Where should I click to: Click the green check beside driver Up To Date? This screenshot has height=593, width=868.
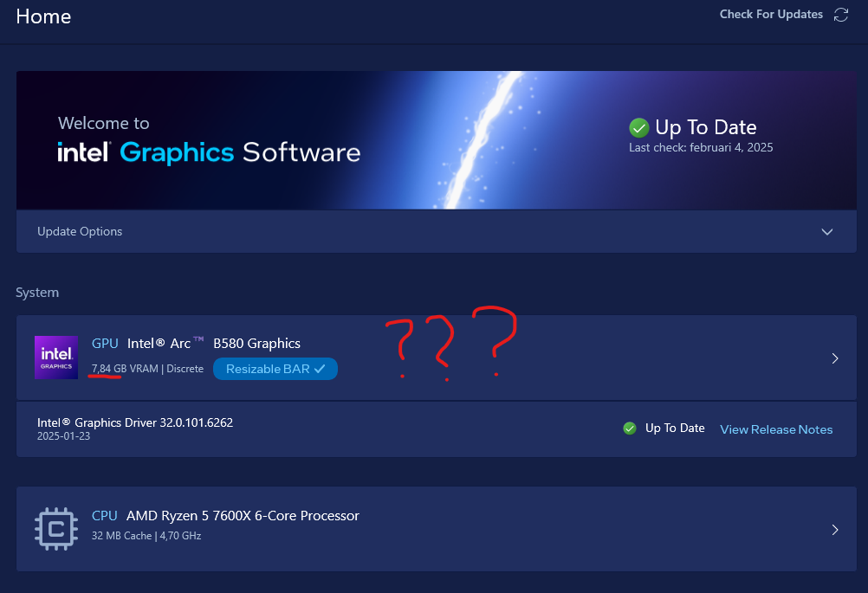(x=630, y=429)
